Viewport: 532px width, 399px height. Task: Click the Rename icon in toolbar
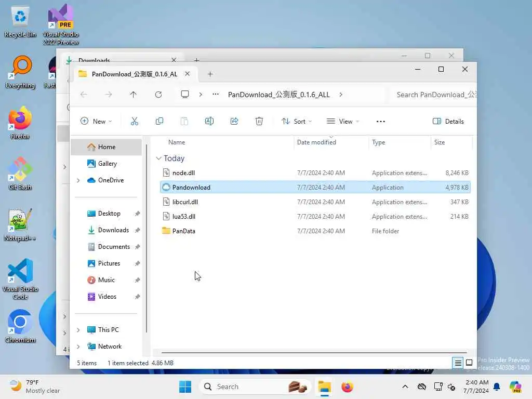209,121
